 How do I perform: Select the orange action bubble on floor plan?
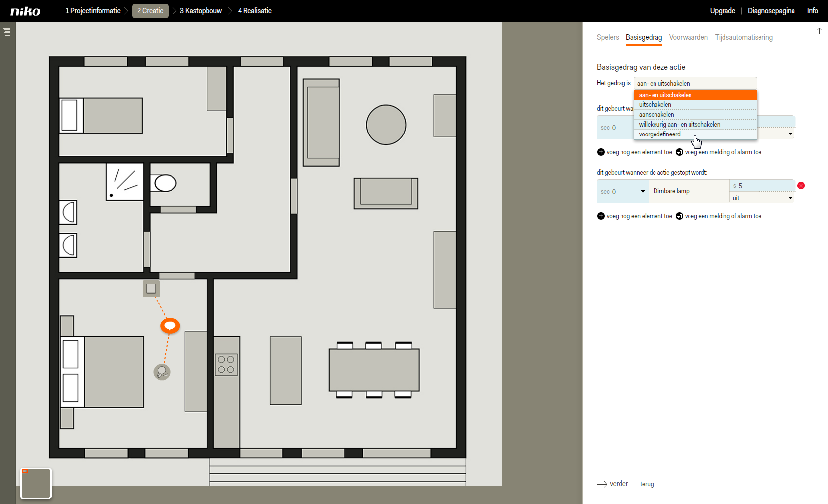pyautogui.click(x=170, y=325)
